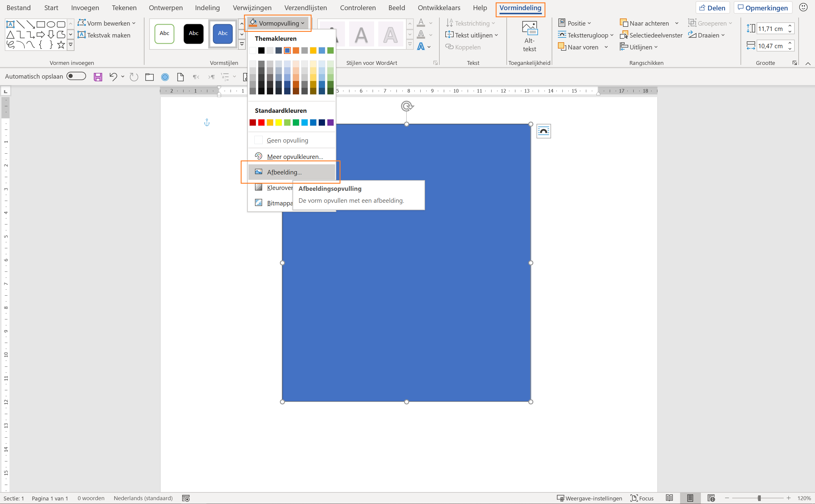Screen dimensions: 815x504
Task: Click the smiley feedback icon
Action: 803,7
